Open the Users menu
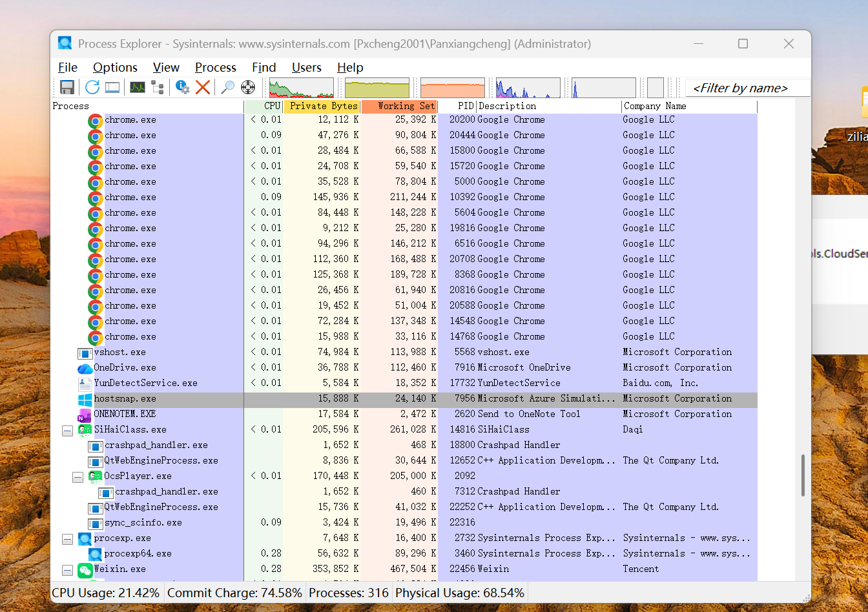Image resolution: width=868 pixels, height=612 pixels. tap(306, 68)
